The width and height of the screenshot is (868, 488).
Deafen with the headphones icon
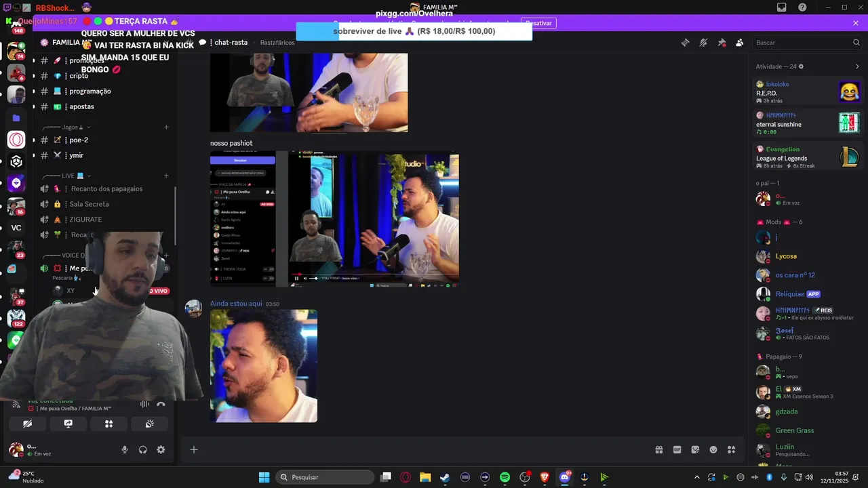coord(143,449)
